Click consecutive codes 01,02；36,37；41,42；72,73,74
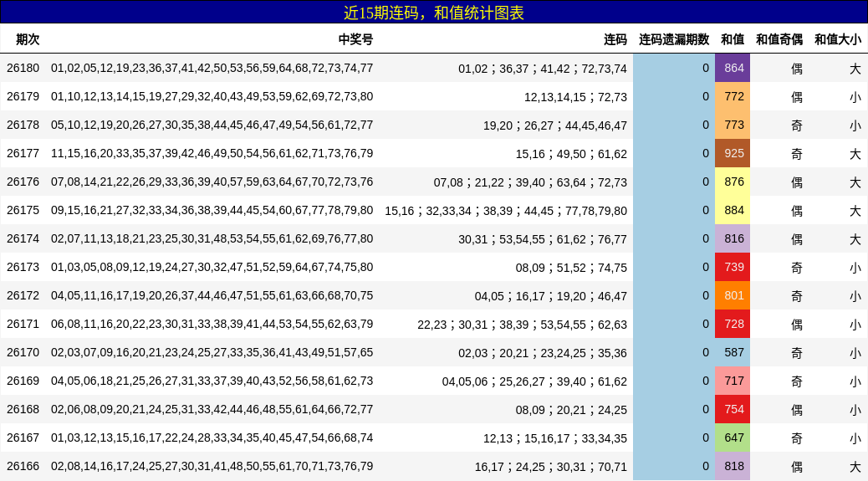The image size is (868, 481). pyautogui.click(x=543, y=69)
